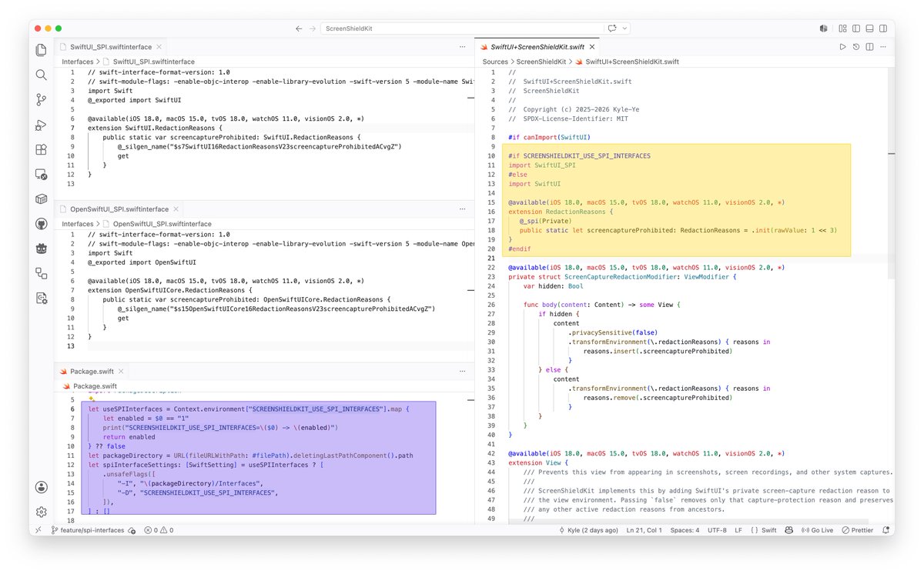Viewport: 924px width, 574px height.
Task: Switch branch via feature/spi-interfaces status item
Action: point(87,529)
